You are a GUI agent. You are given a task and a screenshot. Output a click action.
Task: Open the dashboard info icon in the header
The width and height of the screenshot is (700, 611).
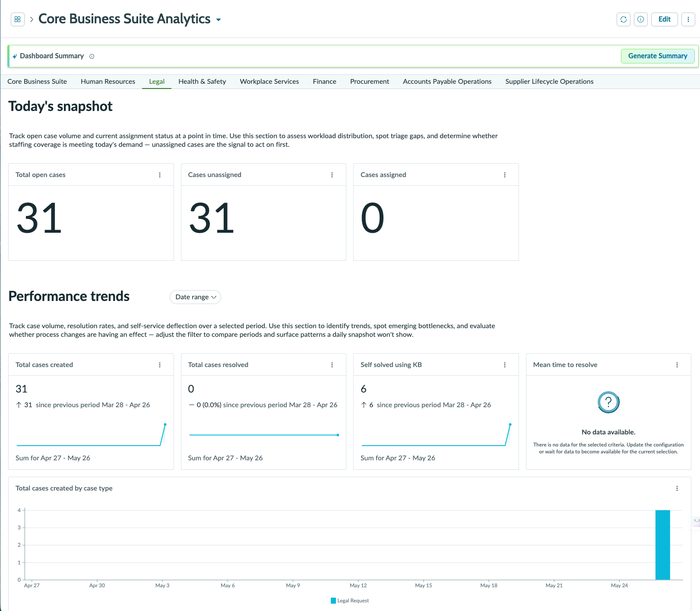pos(641,19)
